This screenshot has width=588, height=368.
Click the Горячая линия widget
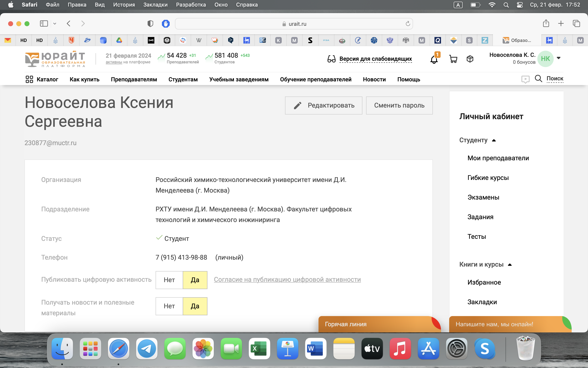(x=380, y=324)
